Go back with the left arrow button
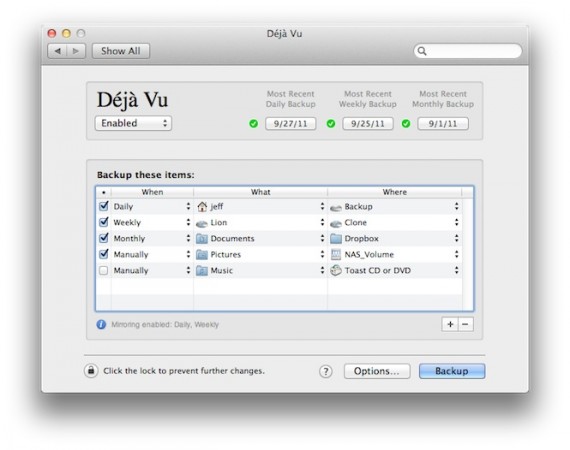Image resolution: width=570 pixels, height=450 pixels. point(57,51)
